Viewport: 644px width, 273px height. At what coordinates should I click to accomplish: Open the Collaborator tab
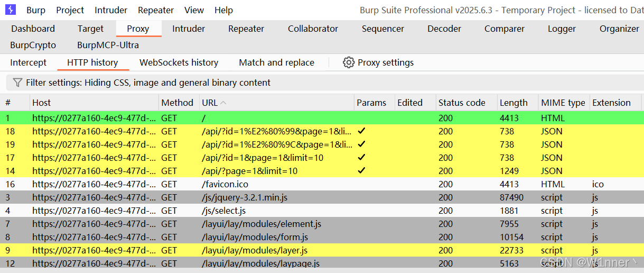tap(313, 29)
